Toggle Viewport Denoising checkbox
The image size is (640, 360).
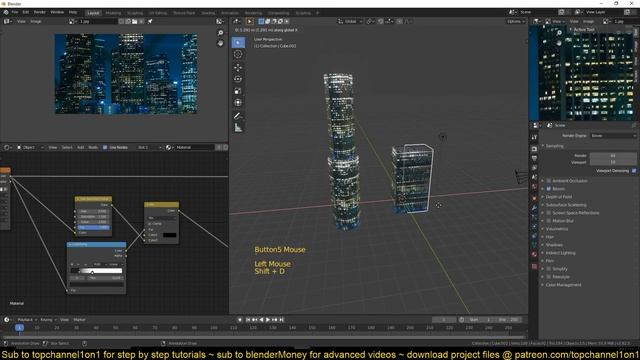(x=634, y=171)
